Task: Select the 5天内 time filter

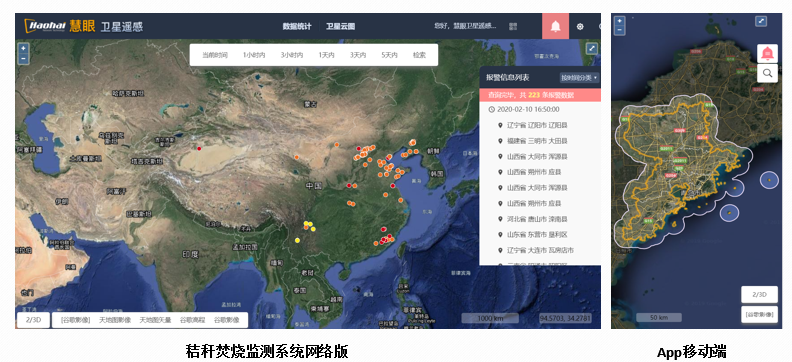Action: [x=389, y=55]
